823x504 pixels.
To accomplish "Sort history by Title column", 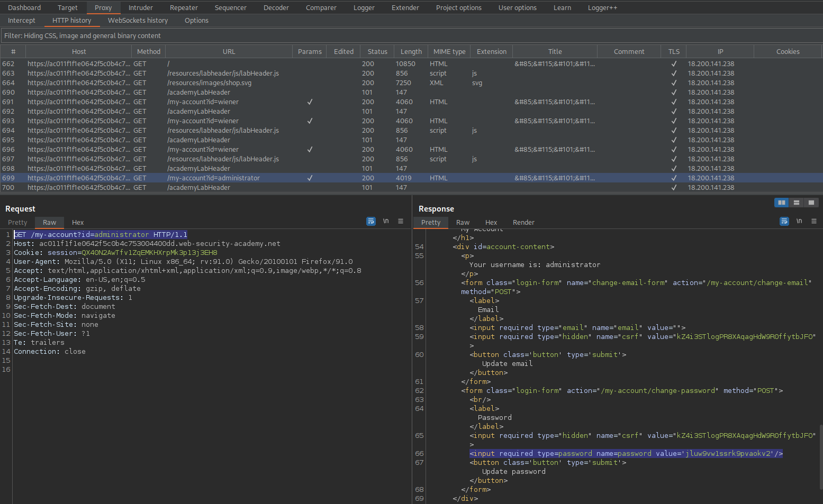I will click(555, 51).
